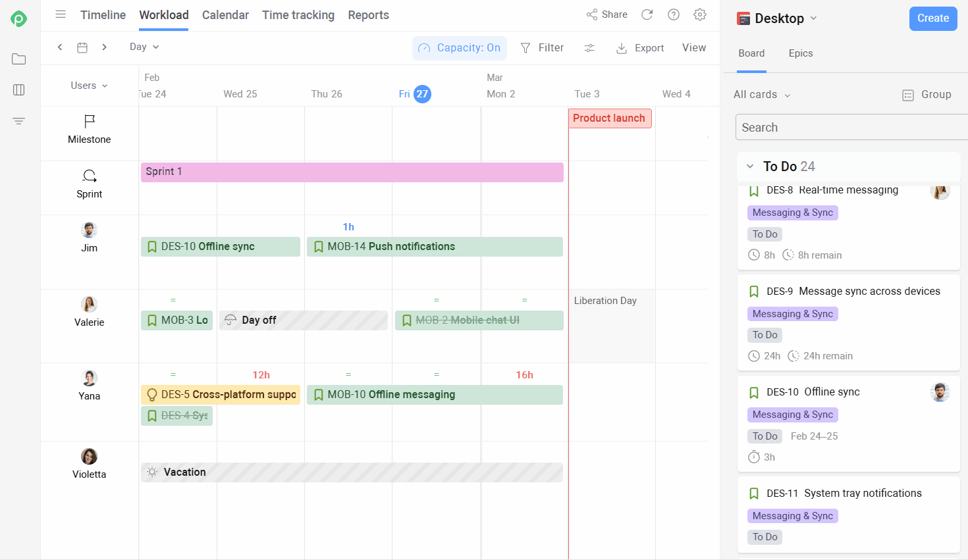
Task: Click assignee avatar on DES-8 card
Action: (940, 191)
